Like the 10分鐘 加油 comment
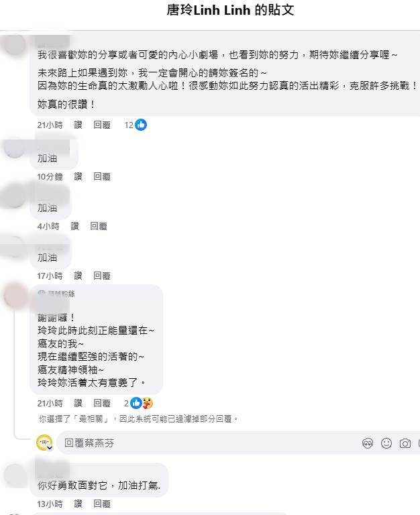This screenshot has height=515, width=420. pos(78,177)
